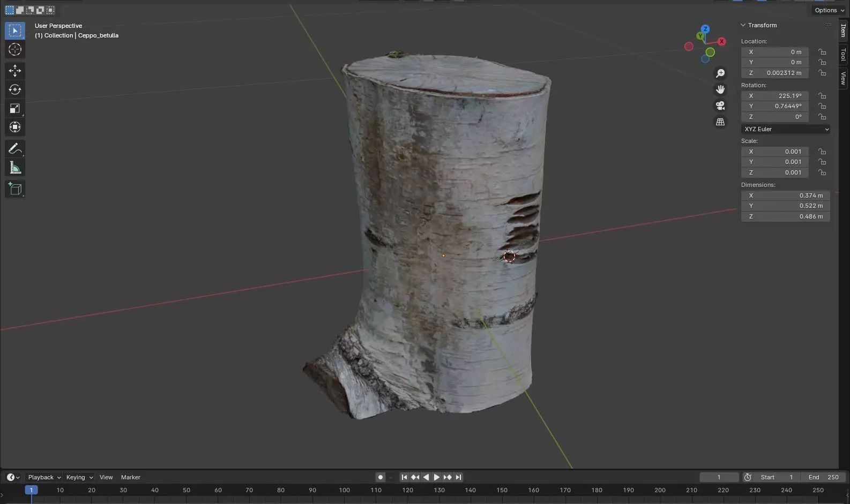The image size is (850, 504).
Task: Click the Dimensions Y 0.522 m field
Action: click(x=786, y=206)
